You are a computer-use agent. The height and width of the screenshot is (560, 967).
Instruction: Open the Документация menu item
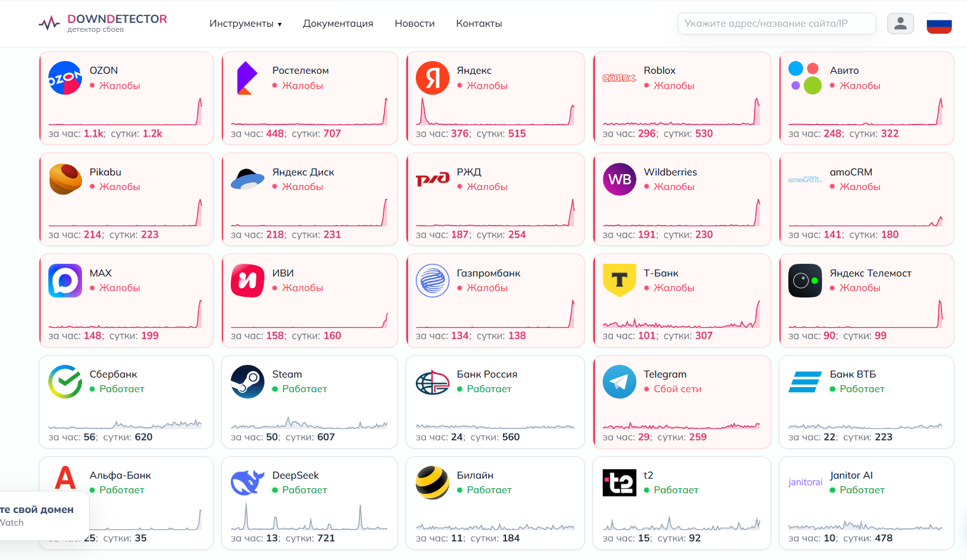338,24
